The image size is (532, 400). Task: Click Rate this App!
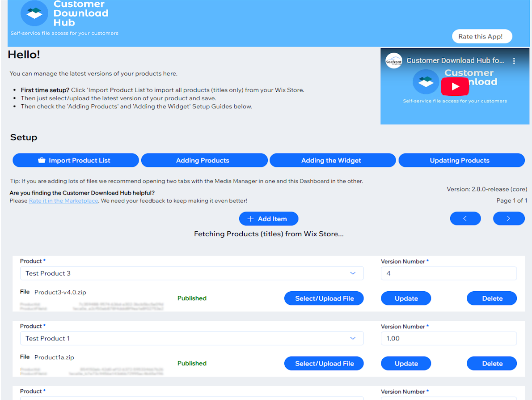tap(482, 36)
